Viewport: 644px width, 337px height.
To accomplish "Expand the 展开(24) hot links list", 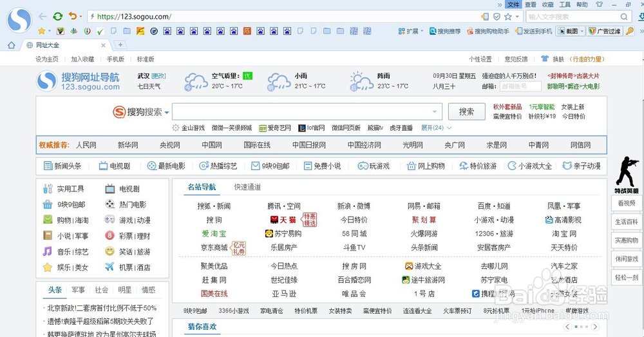I will point(436,128).
